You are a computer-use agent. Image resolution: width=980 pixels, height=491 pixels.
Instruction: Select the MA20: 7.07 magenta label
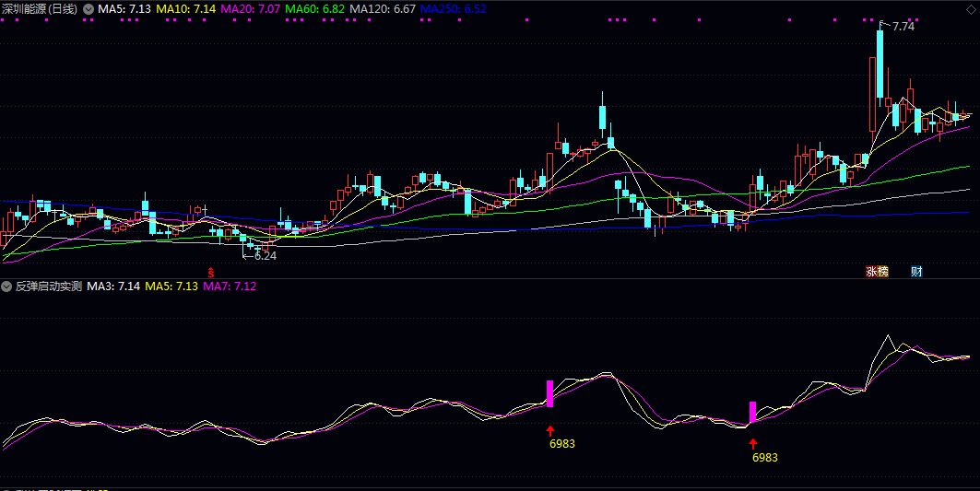(250, 8)
